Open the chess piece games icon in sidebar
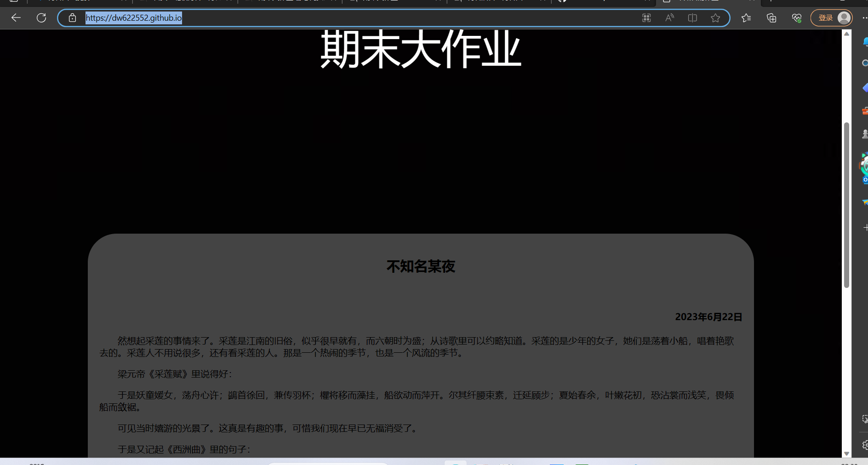This screenshot has height=465, width=868. coord(865,134)
